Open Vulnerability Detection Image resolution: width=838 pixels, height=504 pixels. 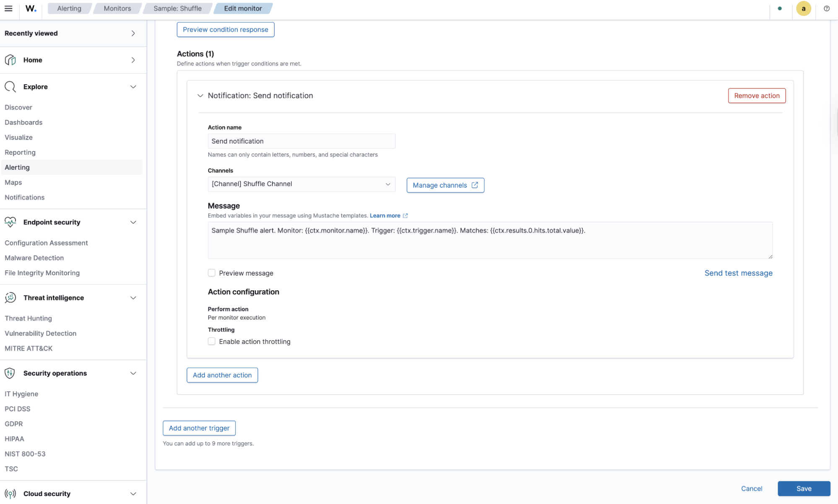point(40,333)
